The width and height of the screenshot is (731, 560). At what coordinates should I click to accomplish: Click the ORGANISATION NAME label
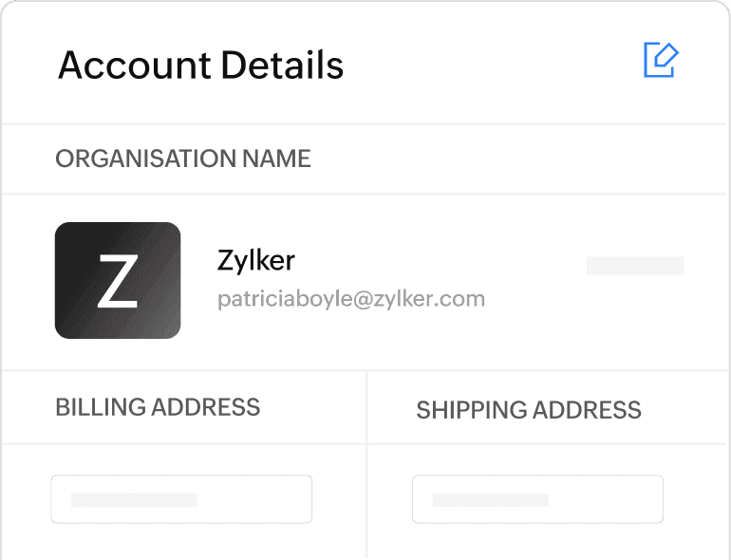(x=183, y=159)
